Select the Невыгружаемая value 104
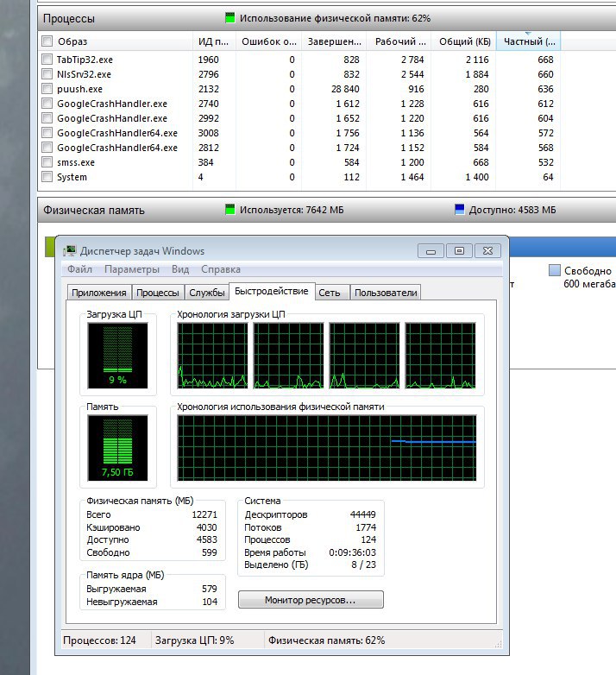The height and width of the screenshot is (675, 616). (210, 602)
